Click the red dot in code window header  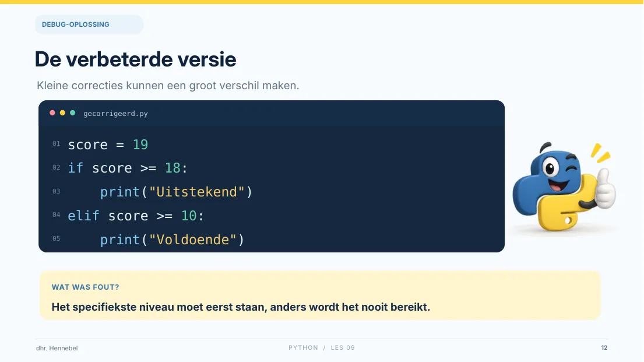52,113
